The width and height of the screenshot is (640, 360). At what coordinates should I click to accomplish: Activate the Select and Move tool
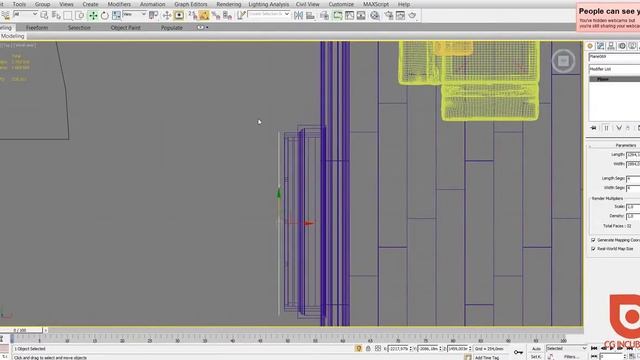pyautogui.click(x=93, y=16)
